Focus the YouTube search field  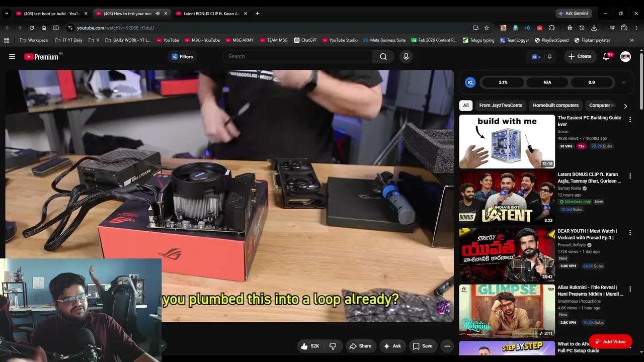click(x=298, y=57)
